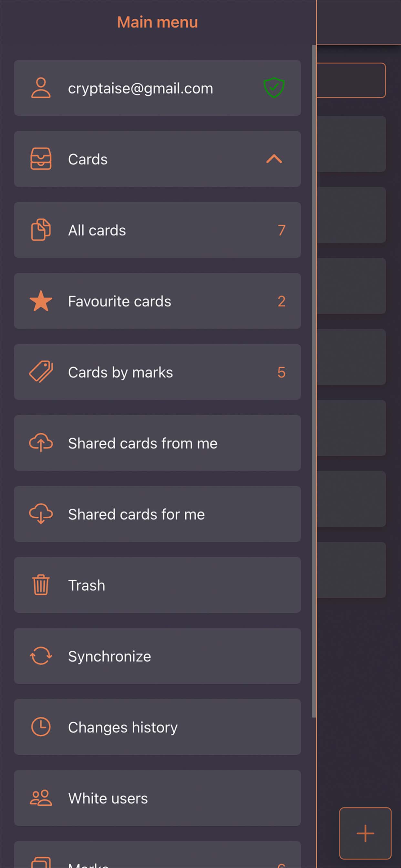Click the Cards by marks tag icon
The image size is (401, 868).
point(41,372)
